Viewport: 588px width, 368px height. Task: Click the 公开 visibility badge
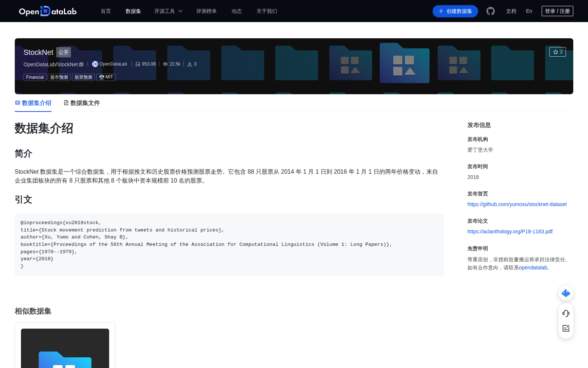point(64,52)
